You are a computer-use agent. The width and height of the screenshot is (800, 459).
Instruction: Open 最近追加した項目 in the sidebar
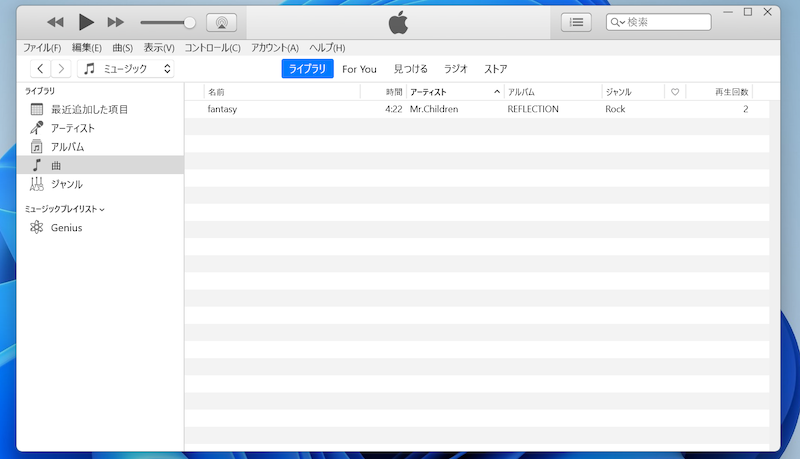click(x=89, y=109)
